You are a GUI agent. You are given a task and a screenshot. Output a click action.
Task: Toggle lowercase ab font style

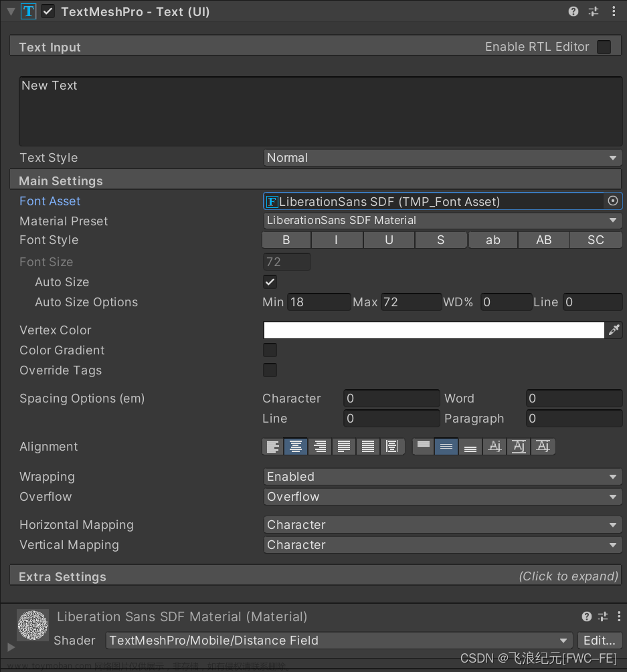tap(493, 240)
